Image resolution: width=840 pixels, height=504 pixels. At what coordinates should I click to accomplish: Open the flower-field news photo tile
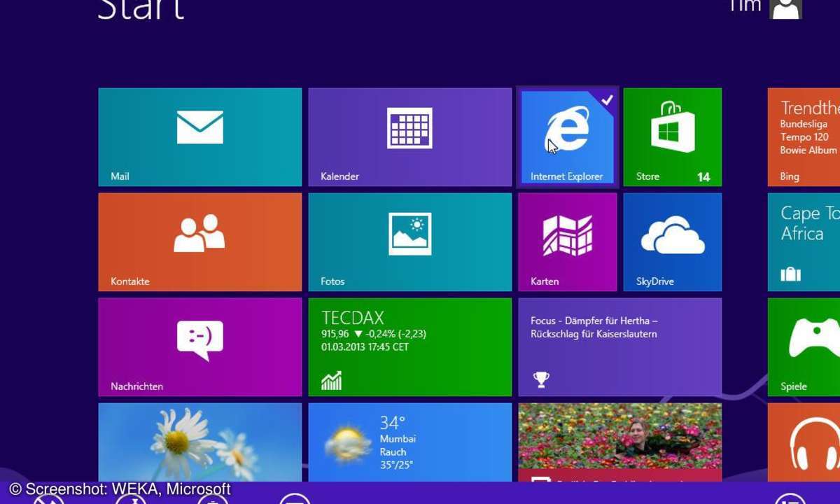click(x=620, y=442)
